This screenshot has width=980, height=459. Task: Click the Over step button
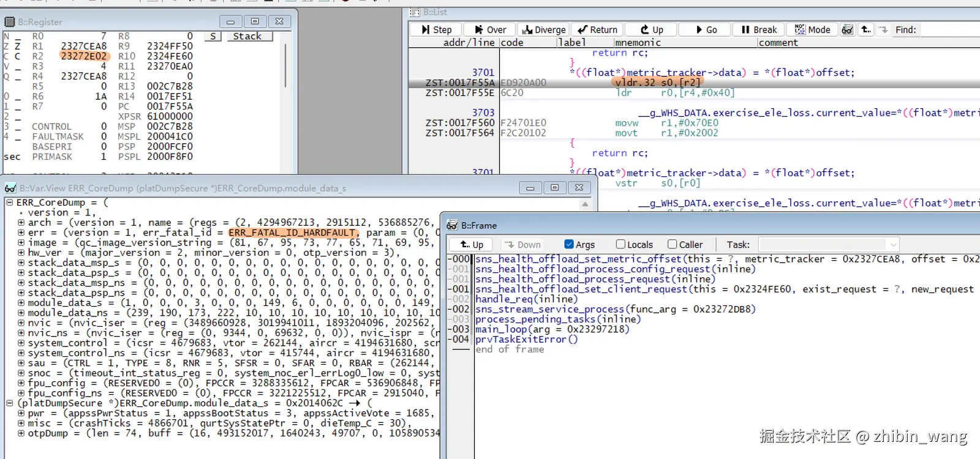pos(491,29)
